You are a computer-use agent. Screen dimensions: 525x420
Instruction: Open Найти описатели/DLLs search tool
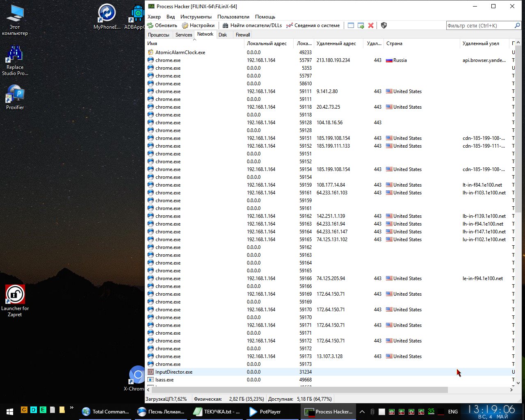point(252,25)
